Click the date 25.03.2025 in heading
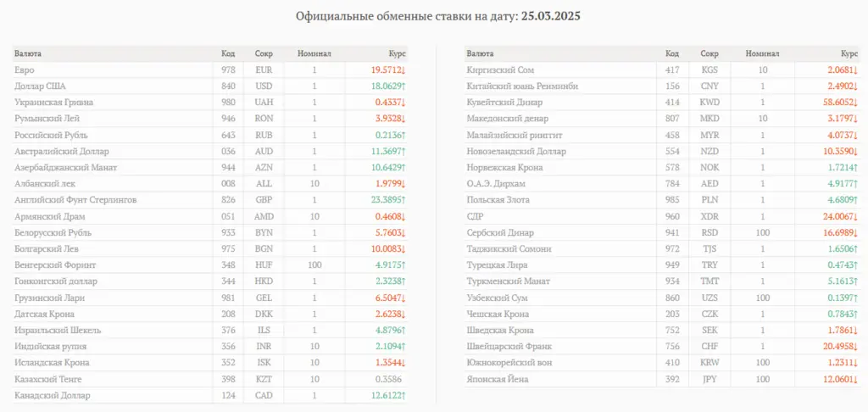Image resolution: width=868 pixels, height=412 pixels. (551, 16)
